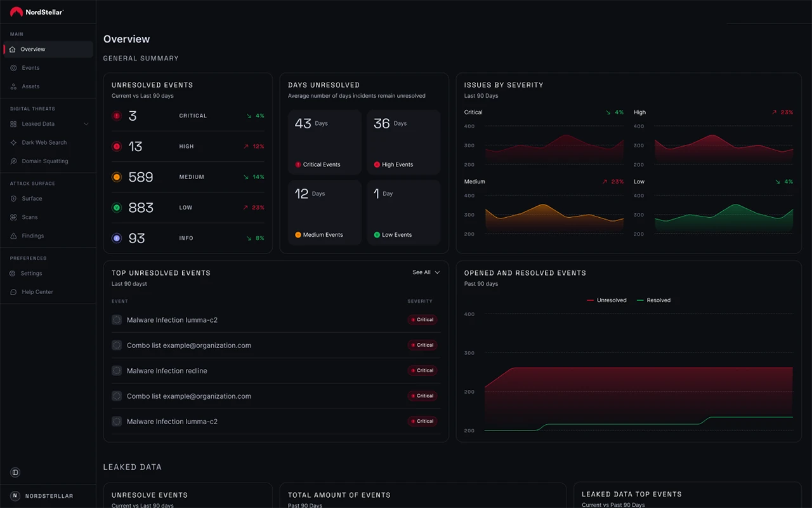Click the orange Medium severity indicator
The height and width of the screenshot is (508, 812).
pos(117,177)
